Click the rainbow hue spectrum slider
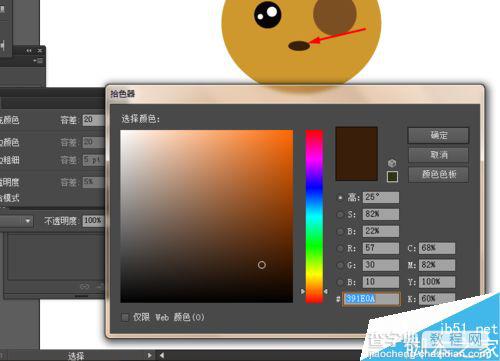The image size is (500, 361). point(314,216)
